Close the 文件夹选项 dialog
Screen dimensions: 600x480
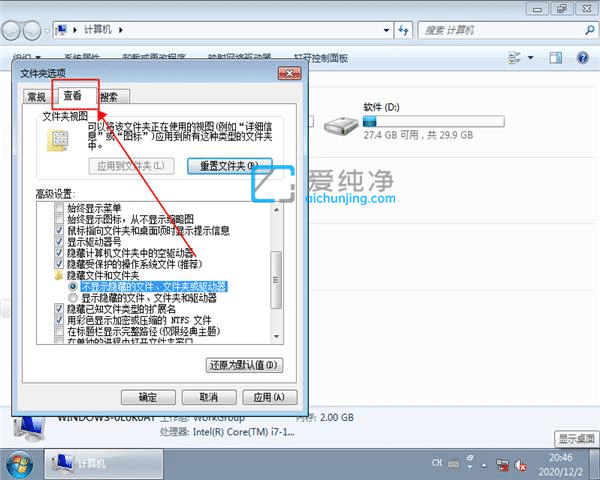[x=290, y=73]
